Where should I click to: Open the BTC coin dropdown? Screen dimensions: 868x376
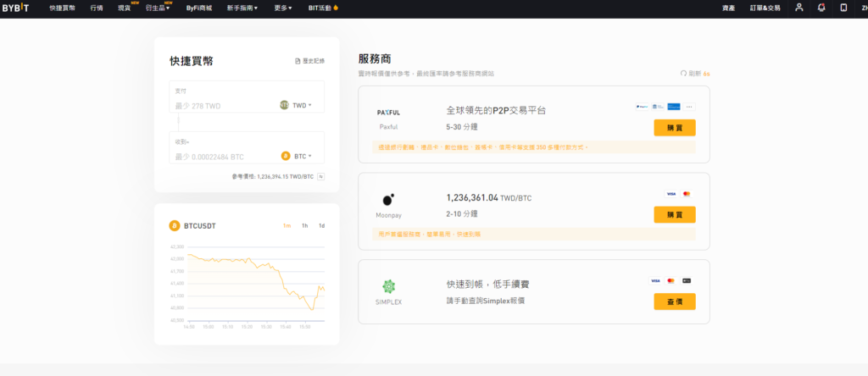pyautogui.click(x=303, y=157)
